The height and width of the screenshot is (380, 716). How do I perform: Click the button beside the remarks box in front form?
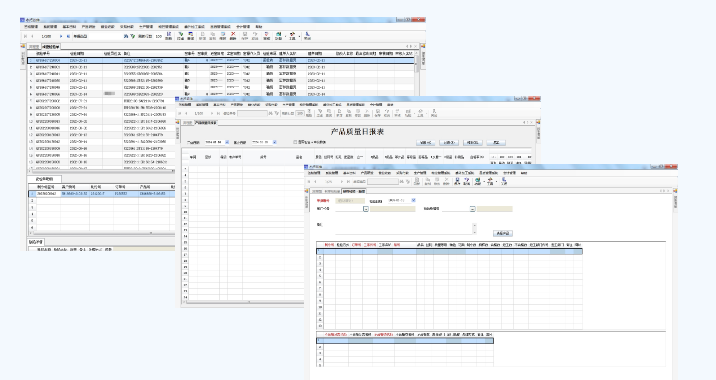[503, 233]
